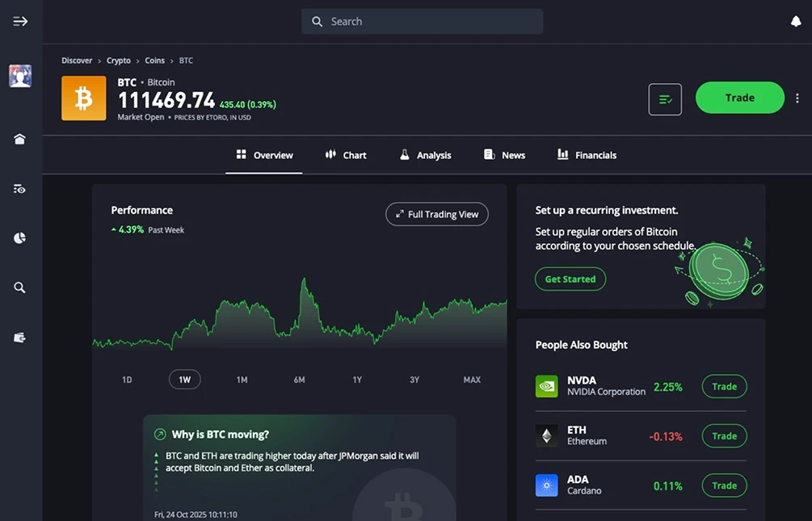Open Full Trading View
Image resolution: width=812 pixels, height=521 pixels.
tap(437, 214)
